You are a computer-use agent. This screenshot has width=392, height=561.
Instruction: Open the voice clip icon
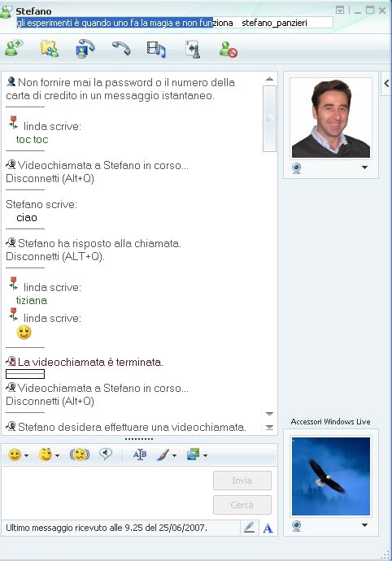(106, 454)
